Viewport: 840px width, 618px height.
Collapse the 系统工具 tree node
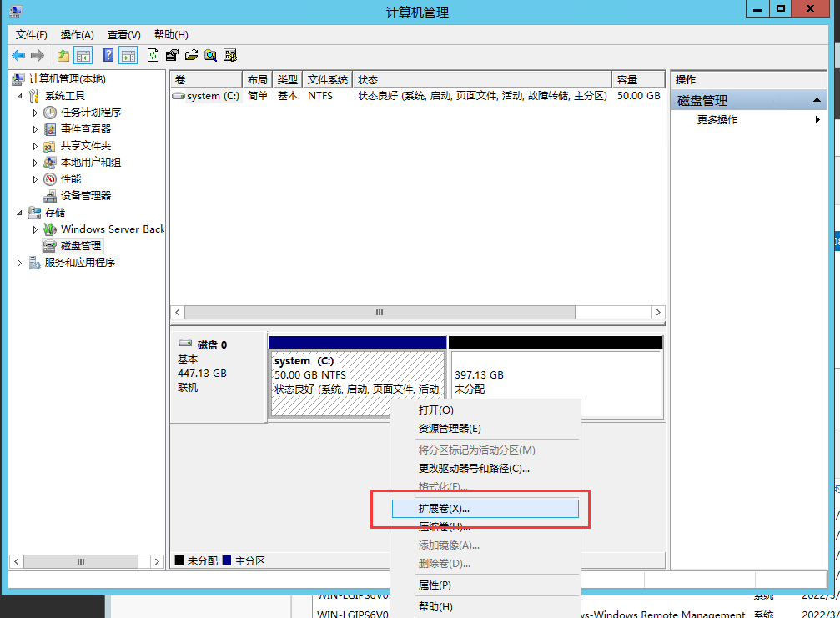(20, 95)
